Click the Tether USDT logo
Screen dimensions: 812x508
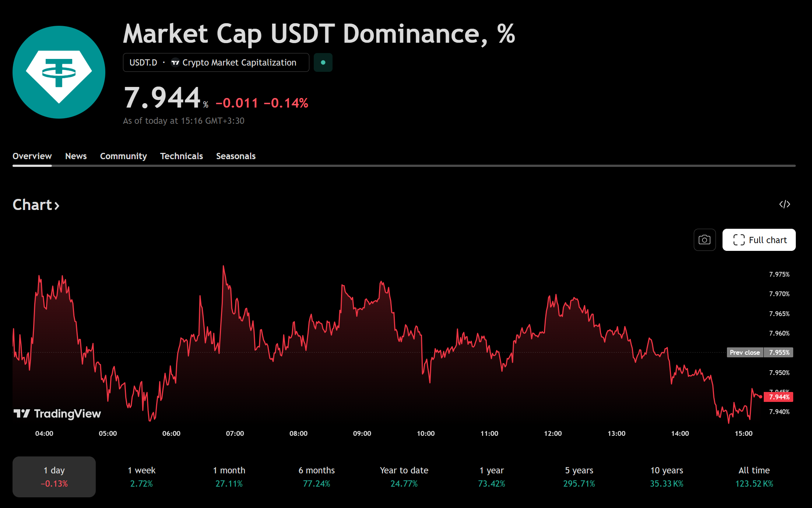pos(59,72)
